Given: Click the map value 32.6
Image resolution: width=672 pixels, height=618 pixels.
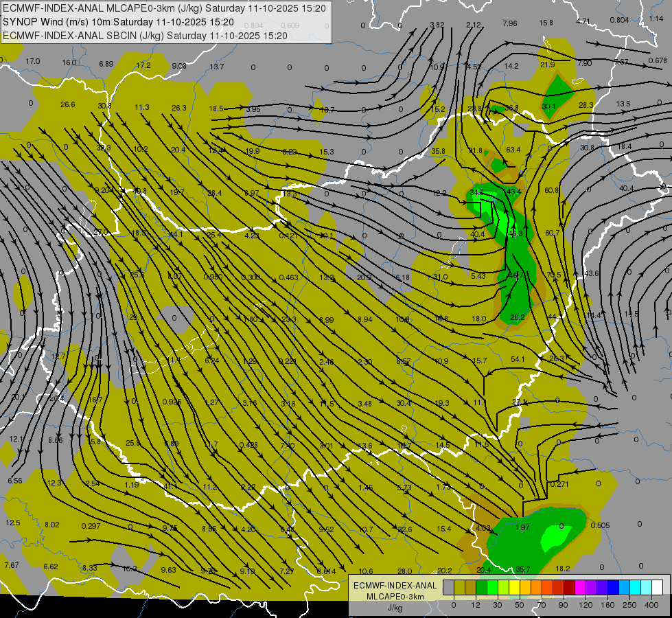Looking at the screenshot, I should (x=404, y=529).
